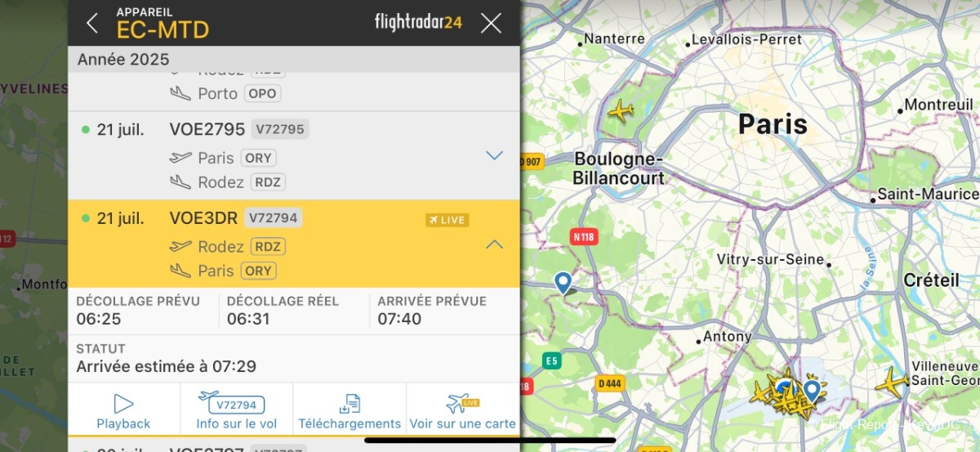Select the LIVE badge on VOE3DR
Screen dimensions: 980x452
pyautogui.click(x=447, y=220)
